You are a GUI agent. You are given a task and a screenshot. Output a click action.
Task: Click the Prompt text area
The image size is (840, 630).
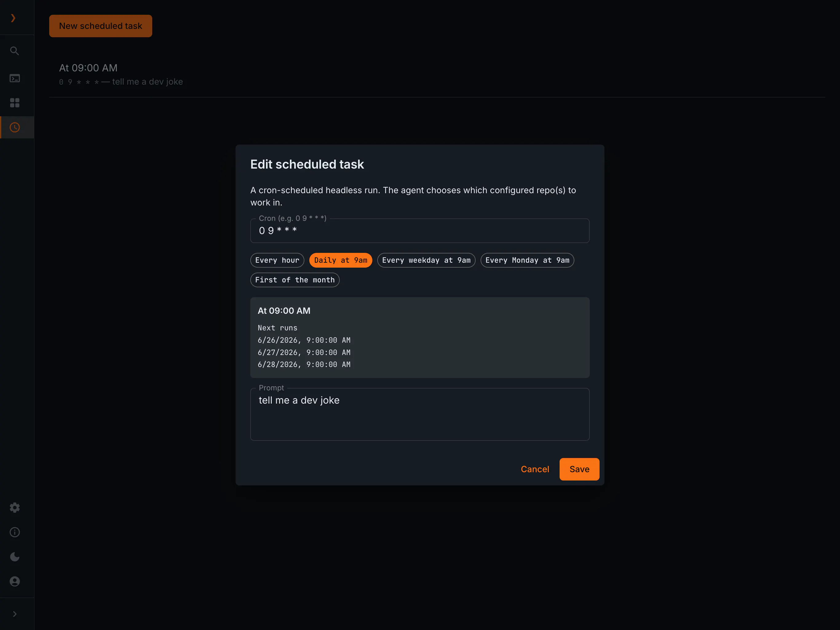pyautogui.click(x=420, y=414)
